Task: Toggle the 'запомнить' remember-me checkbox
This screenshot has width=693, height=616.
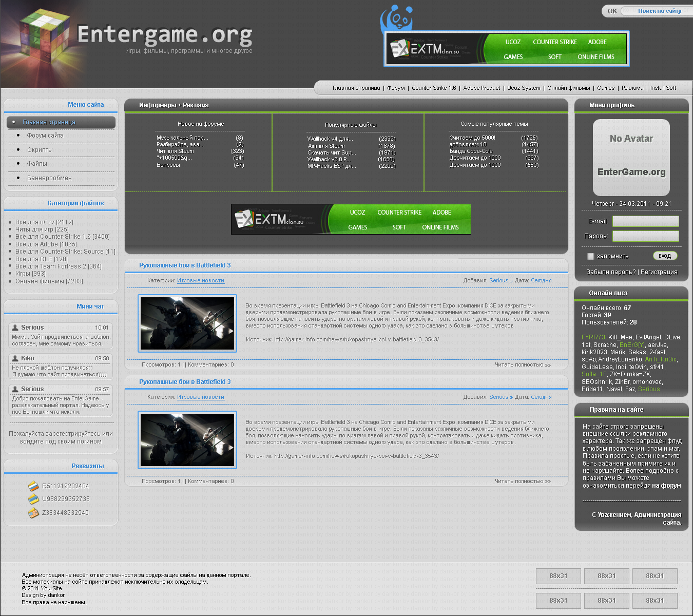Action: pos(590,256)
